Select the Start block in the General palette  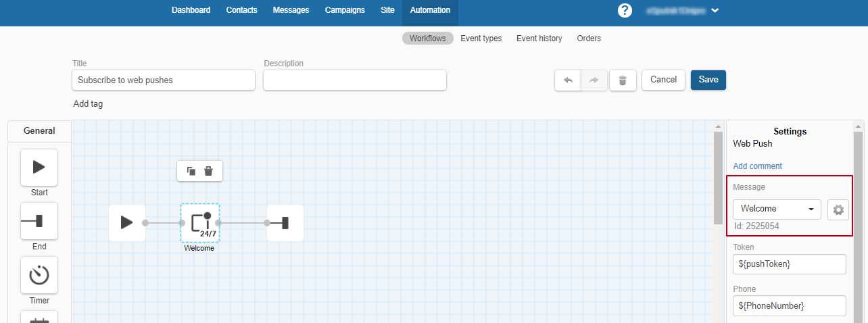(39, 167)
